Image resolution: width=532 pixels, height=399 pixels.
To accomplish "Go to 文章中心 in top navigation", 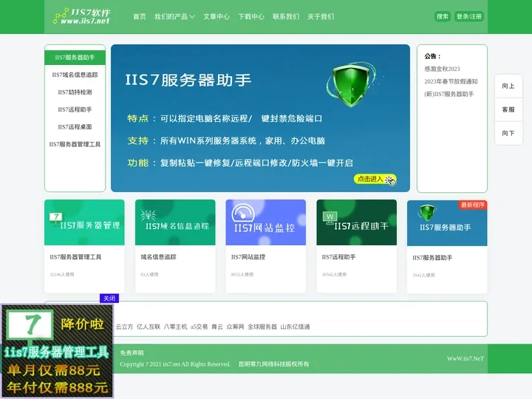I will (216, 16).
